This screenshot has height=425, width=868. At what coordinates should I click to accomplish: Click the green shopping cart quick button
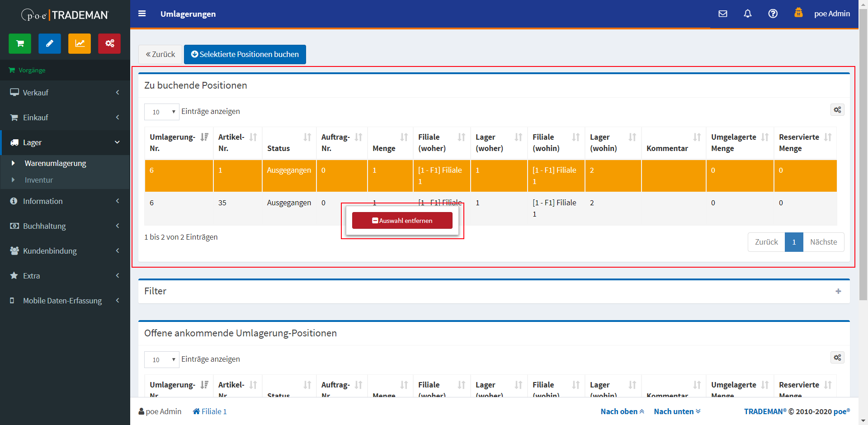pos(20,44)
